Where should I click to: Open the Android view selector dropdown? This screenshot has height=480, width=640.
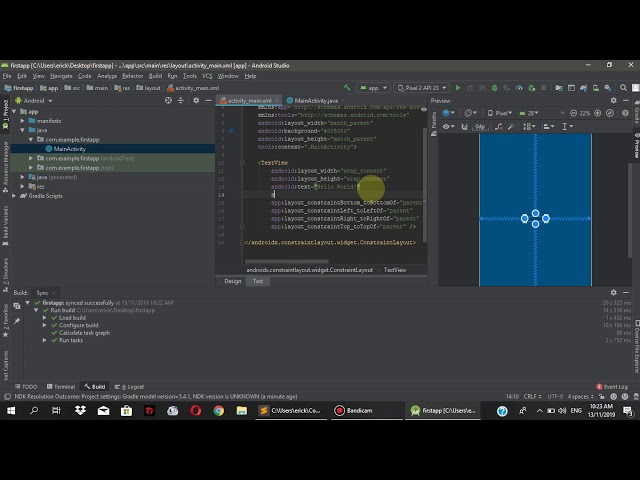[x=34, y=100]
